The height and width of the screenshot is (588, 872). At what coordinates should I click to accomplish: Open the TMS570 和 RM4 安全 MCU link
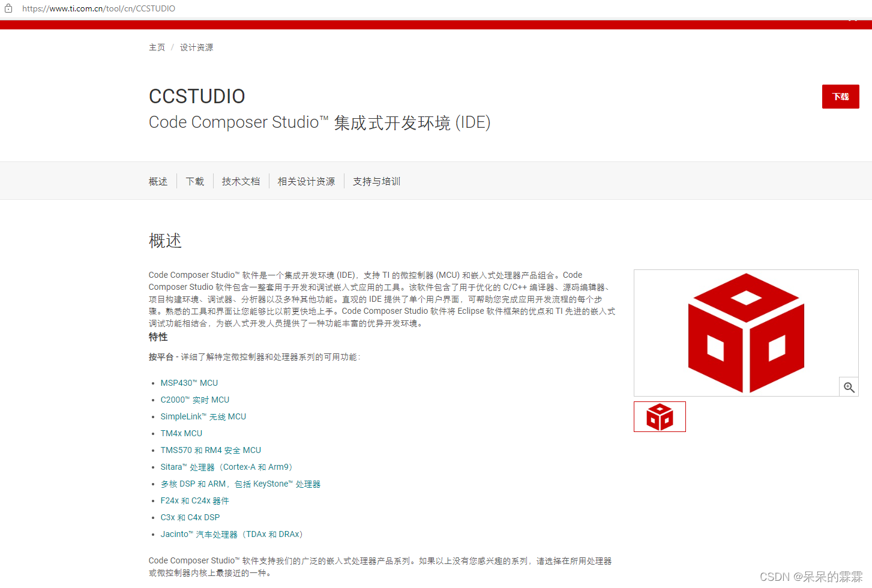coord(211,449)
